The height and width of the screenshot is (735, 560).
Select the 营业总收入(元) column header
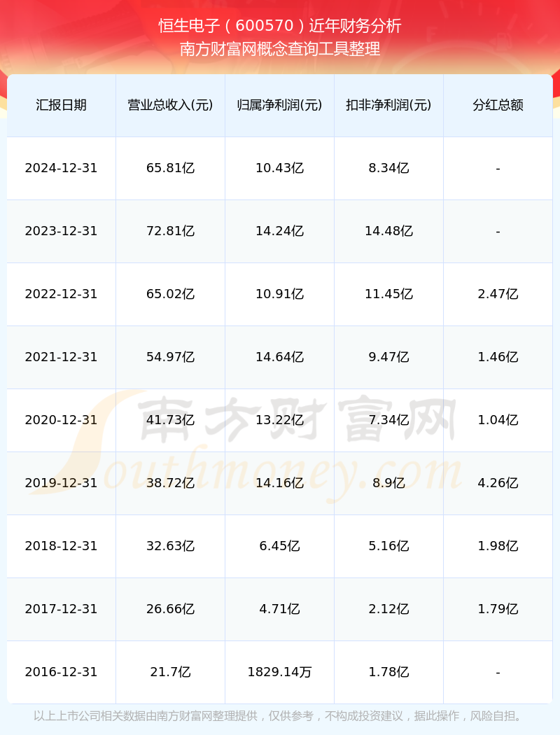click(x=171, y=105)
